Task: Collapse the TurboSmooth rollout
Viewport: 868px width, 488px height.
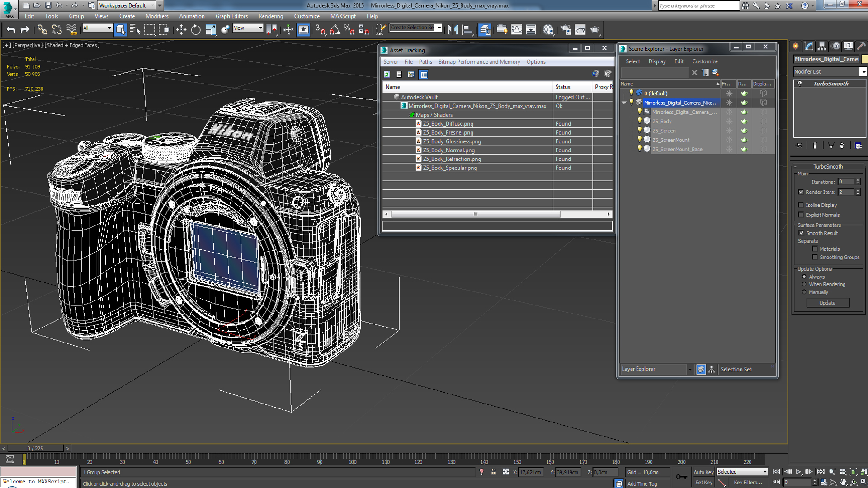Action: click(x=828, y=167)
